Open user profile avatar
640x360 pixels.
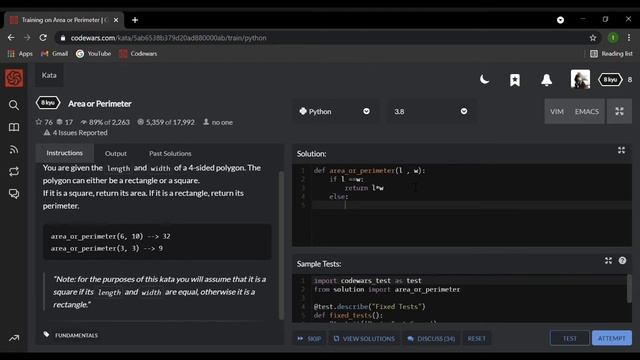(x=580, y=79)
